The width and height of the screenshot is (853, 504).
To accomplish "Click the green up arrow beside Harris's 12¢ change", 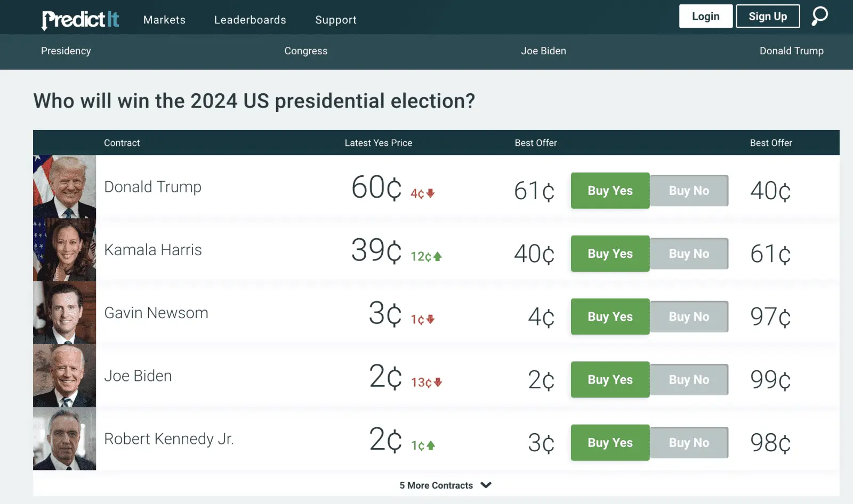I will click(x=436, y=256).
